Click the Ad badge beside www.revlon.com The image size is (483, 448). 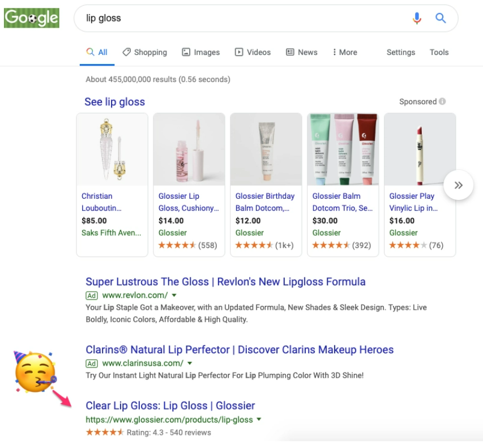[92, 296]
